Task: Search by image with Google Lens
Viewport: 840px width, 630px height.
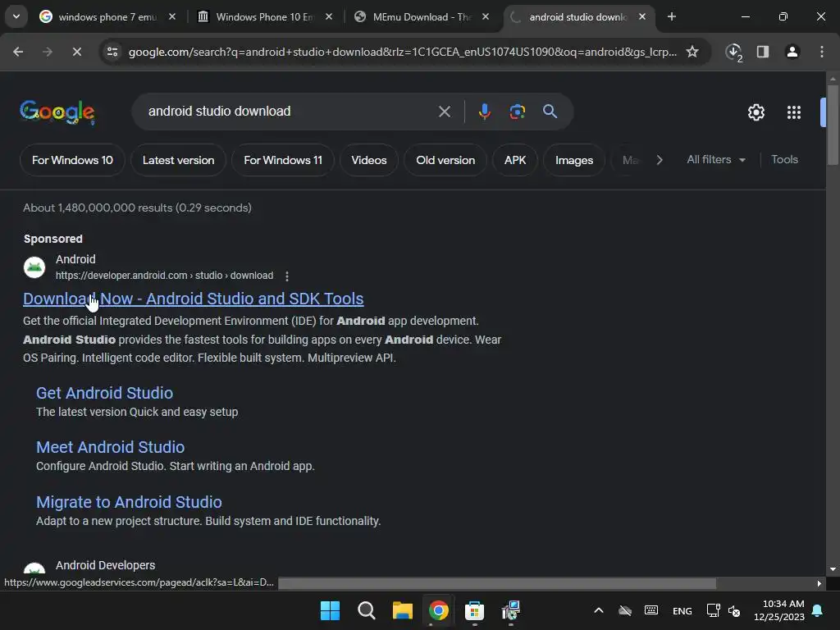Action: point(518,112)
